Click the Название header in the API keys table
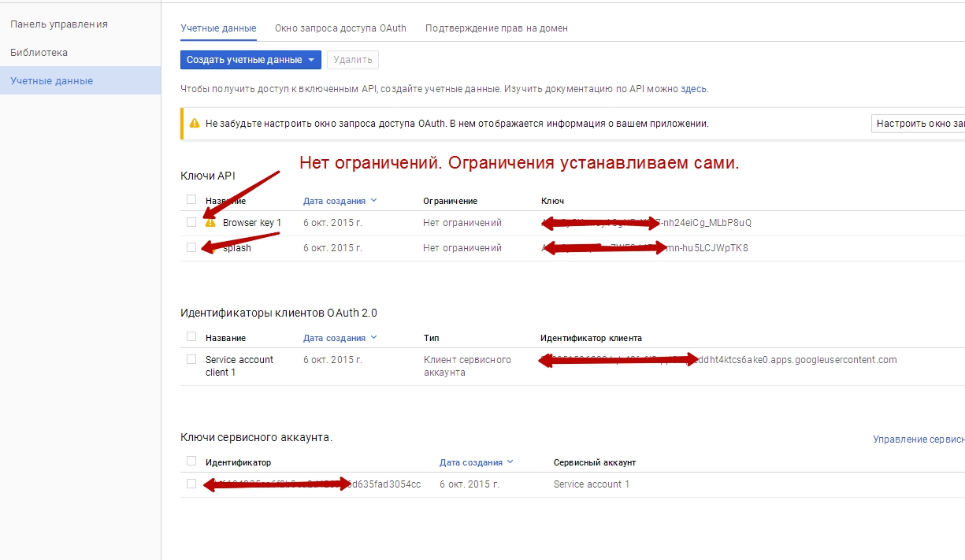 tap(225, 201)
